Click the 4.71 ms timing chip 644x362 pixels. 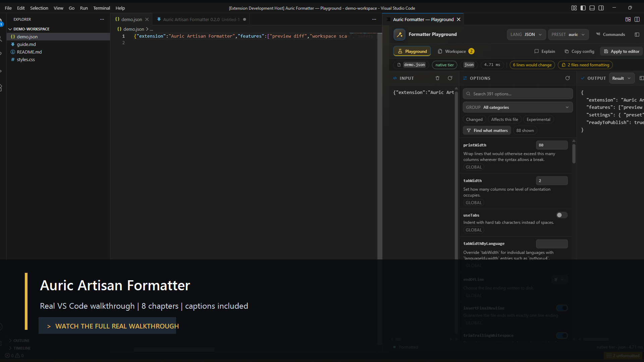pos(492,65)
